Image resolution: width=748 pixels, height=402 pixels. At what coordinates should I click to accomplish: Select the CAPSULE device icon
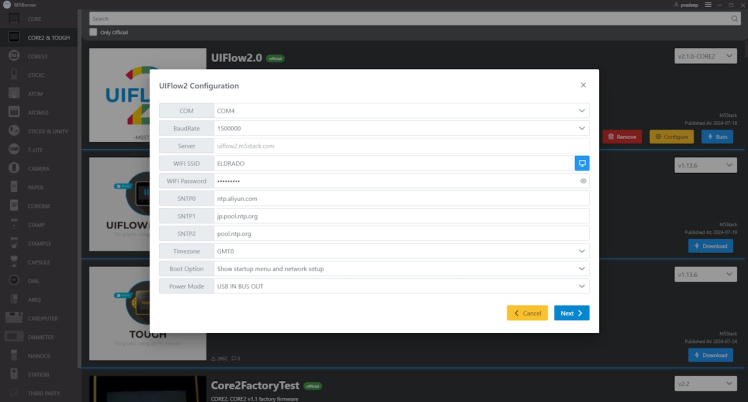click(x=14, y=261)
